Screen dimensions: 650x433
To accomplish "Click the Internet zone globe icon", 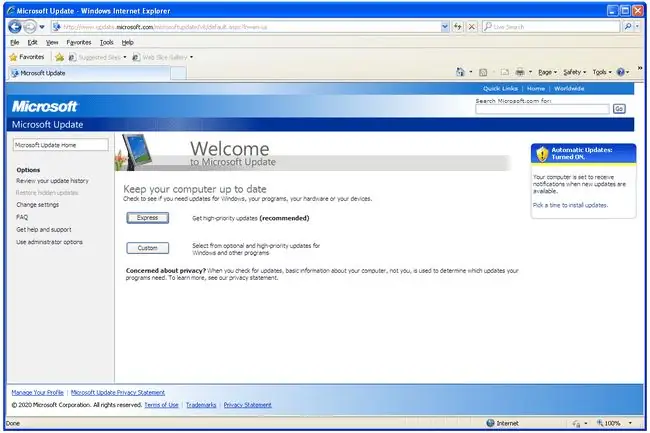I will [x=490, y=423].
